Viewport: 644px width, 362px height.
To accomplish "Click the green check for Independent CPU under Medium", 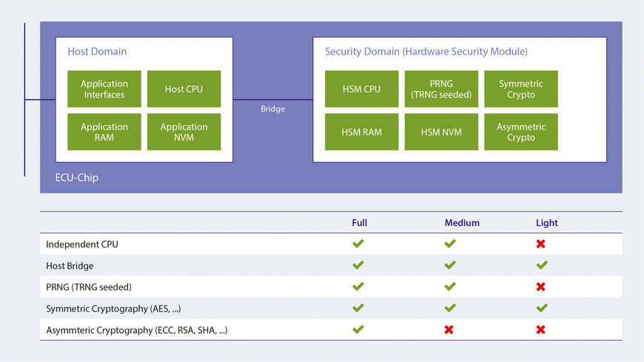I will (449, 244).
